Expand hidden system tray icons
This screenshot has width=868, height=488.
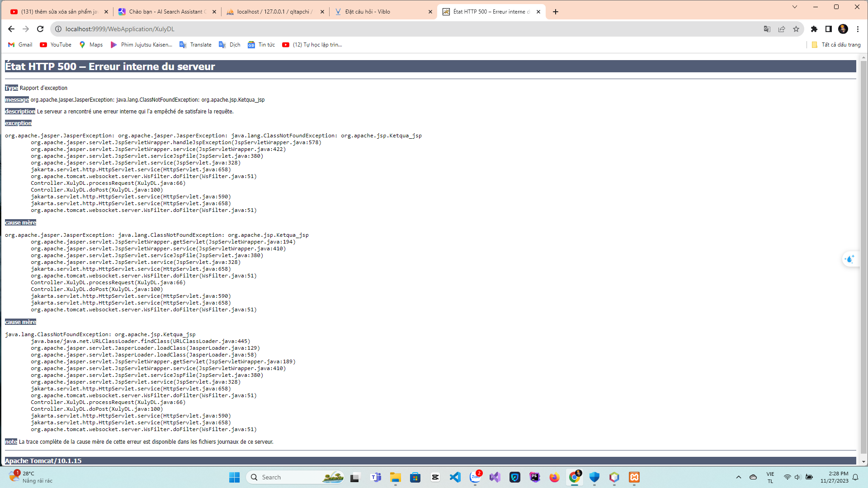[x=739, y=477]
